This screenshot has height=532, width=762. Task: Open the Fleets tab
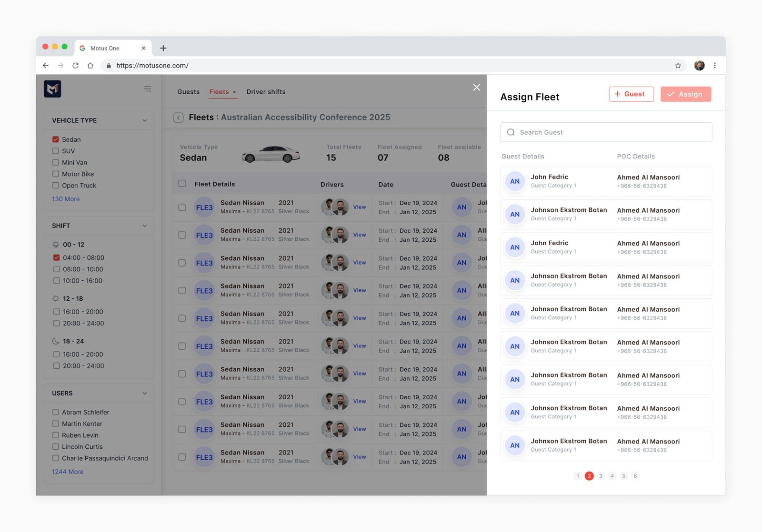219,92
